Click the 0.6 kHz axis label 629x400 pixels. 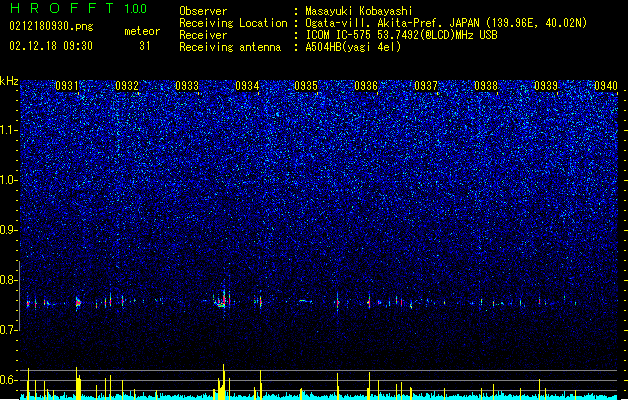pyautogui.click(x=9, y=380)
